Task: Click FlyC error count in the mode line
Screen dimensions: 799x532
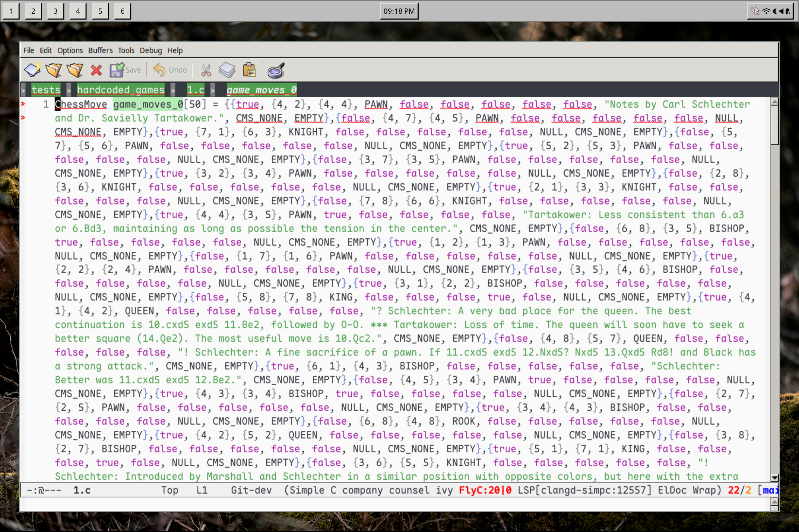Action: (x=485, y=490)
